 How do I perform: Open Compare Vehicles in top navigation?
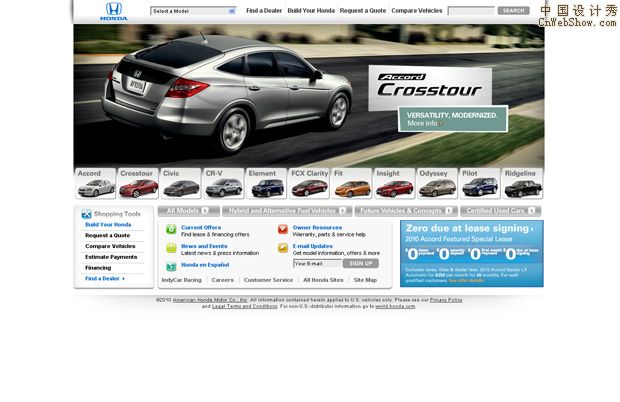pos(417,11)
